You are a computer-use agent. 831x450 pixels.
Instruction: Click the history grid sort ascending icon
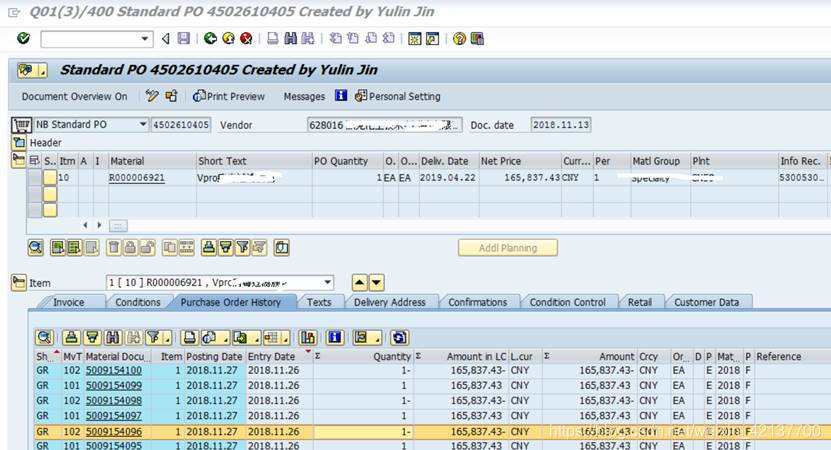point(71,338)
